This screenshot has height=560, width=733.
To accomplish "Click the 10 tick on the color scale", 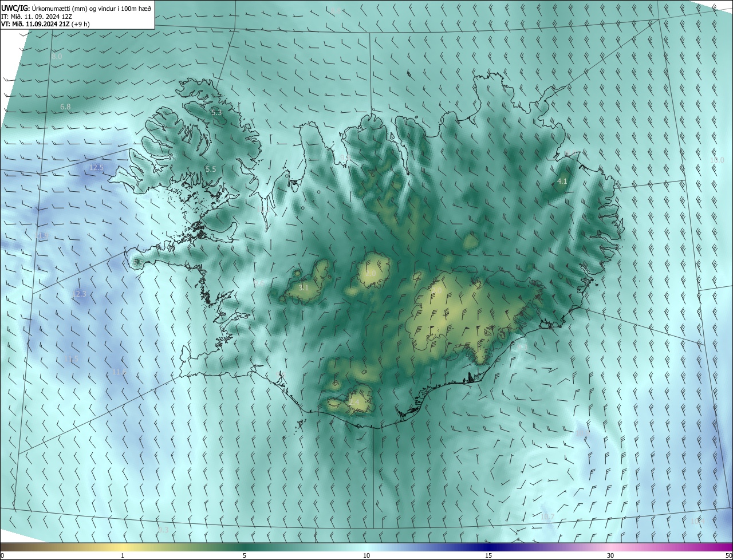I will tap(366, 555).
